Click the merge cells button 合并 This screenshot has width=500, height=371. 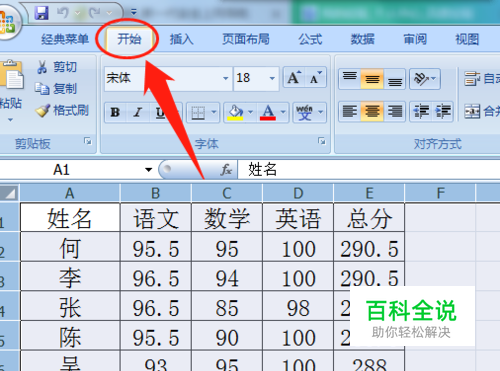pos(482,111)
